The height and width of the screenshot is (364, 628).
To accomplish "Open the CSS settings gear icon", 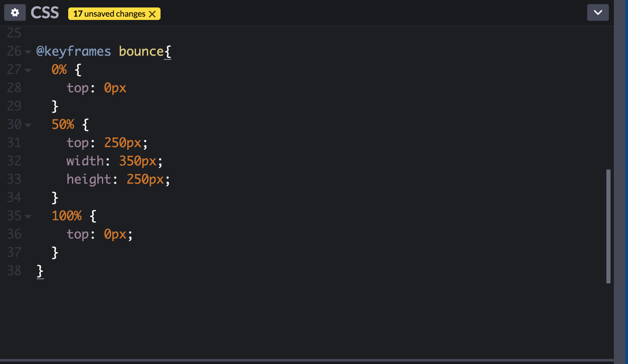I will click(x=15, y=12).
